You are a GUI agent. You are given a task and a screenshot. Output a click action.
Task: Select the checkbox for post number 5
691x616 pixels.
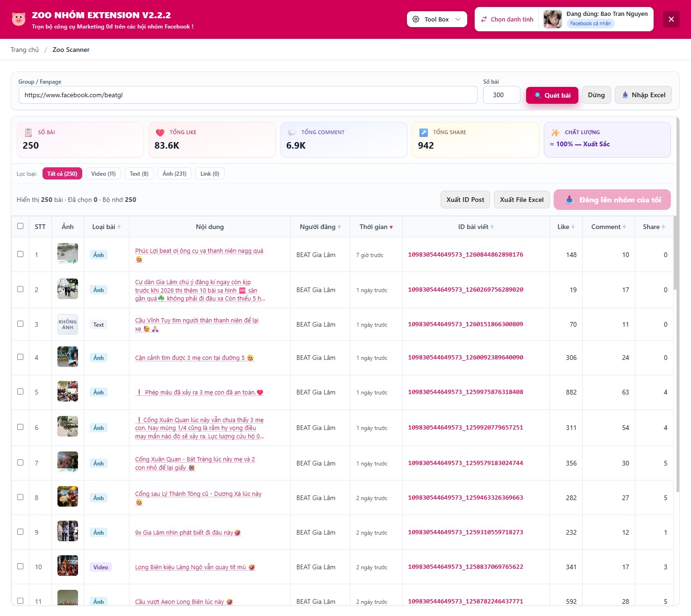[20, 392]
